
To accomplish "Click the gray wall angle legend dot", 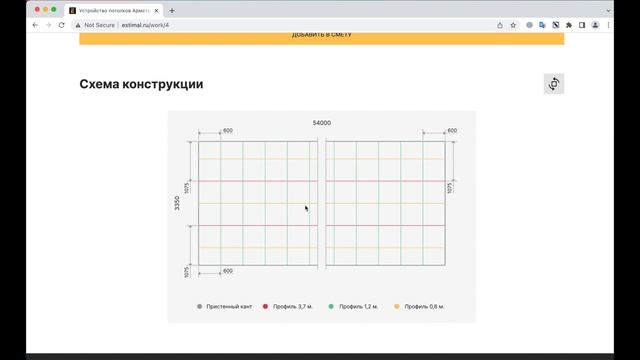I will pyautogui.click(x=199, y=306).
